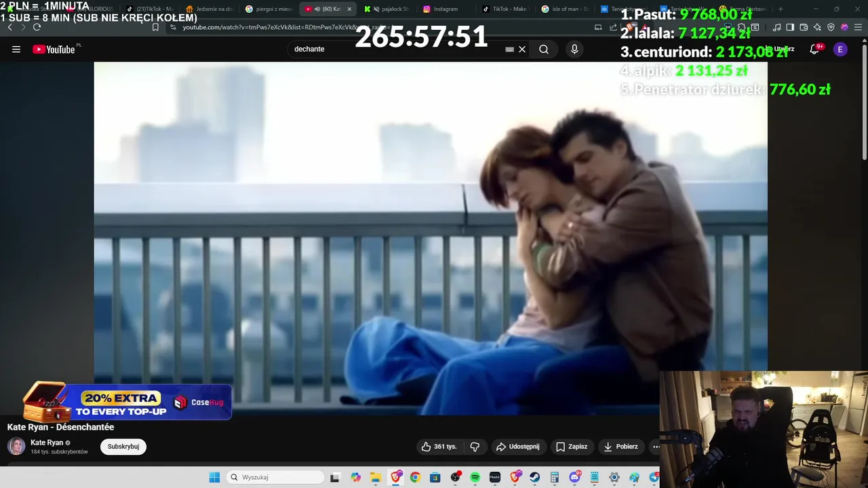Switch to the isle of man tab
868x488 pixels.
[x=564, y=9]
